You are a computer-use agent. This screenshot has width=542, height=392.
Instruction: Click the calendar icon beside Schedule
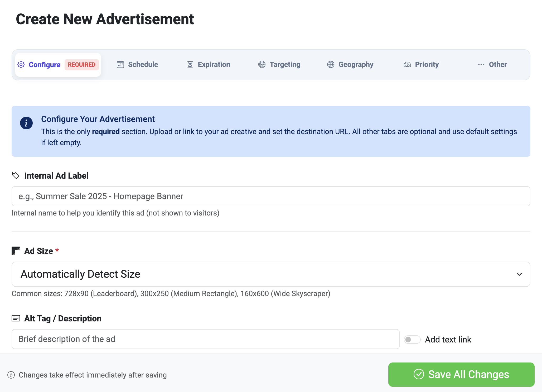120,65
